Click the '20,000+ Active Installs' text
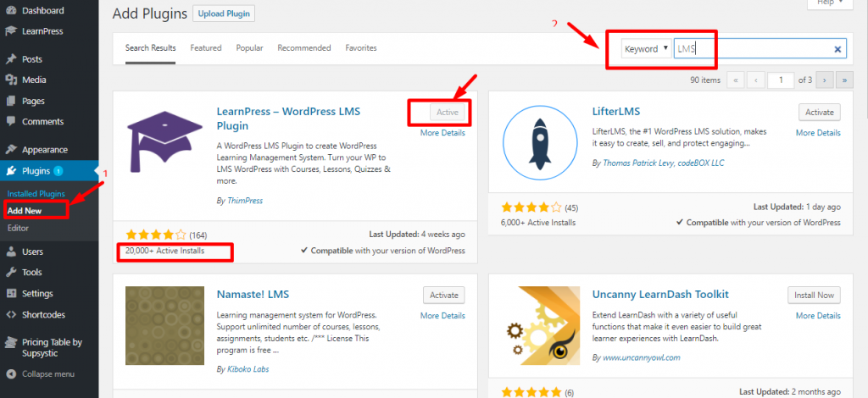 point(165,251)
